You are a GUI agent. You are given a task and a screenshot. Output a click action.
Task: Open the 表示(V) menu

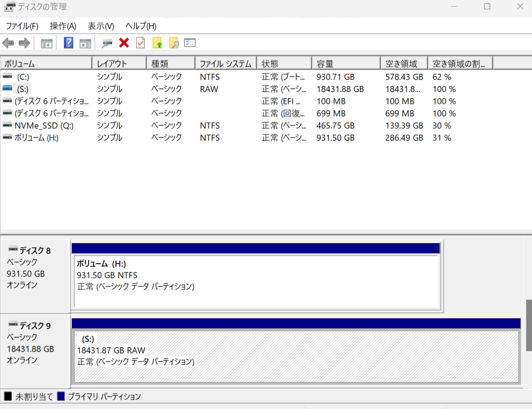[x=101, y=26]
